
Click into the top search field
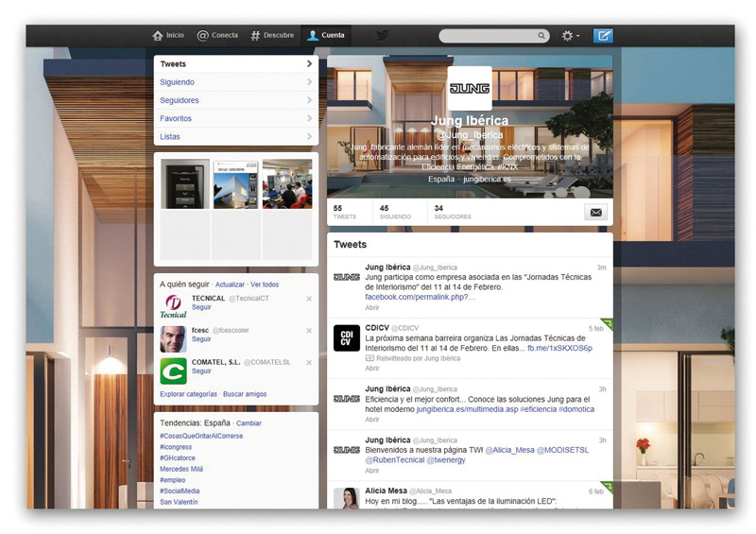pos(493,36)
